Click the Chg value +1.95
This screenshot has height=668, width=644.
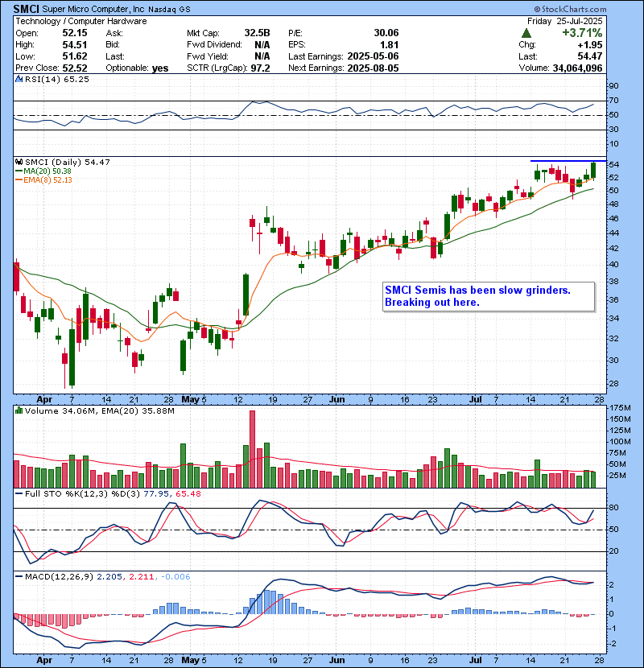[590, 45]
